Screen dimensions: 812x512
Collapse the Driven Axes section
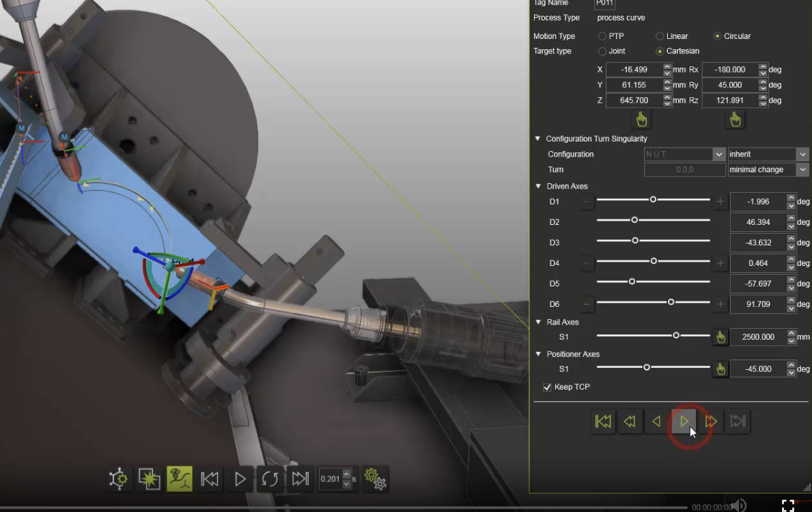coord(537,187)
